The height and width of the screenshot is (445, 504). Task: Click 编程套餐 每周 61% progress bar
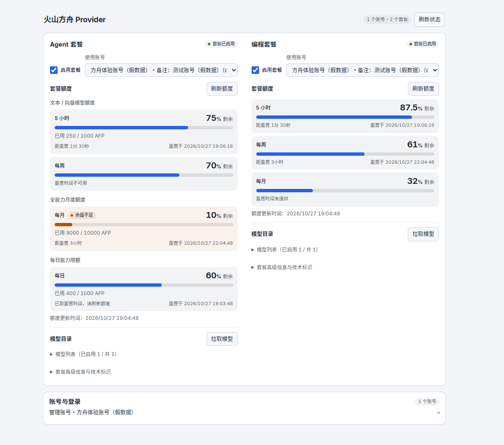pos(345,154)
